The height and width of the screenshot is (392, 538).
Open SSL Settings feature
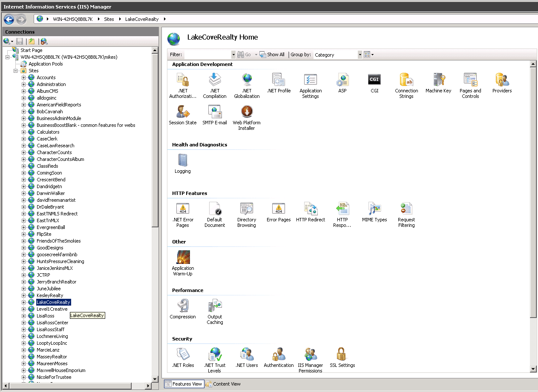(x=342, y=358)
